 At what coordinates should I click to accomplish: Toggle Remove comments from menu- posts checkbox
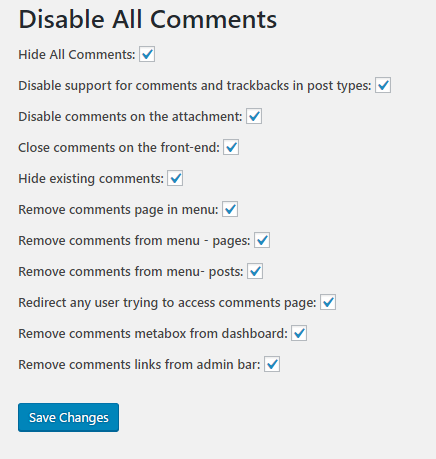(x=255, y=271)
